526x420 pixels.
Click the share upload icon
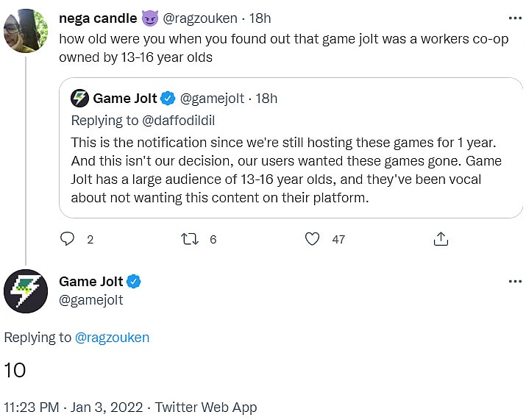coord(441,239)
